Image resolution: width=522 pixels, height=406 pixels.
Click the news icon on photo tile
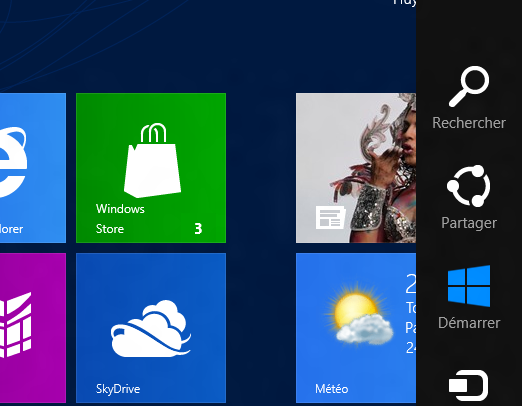click(330, 218)
